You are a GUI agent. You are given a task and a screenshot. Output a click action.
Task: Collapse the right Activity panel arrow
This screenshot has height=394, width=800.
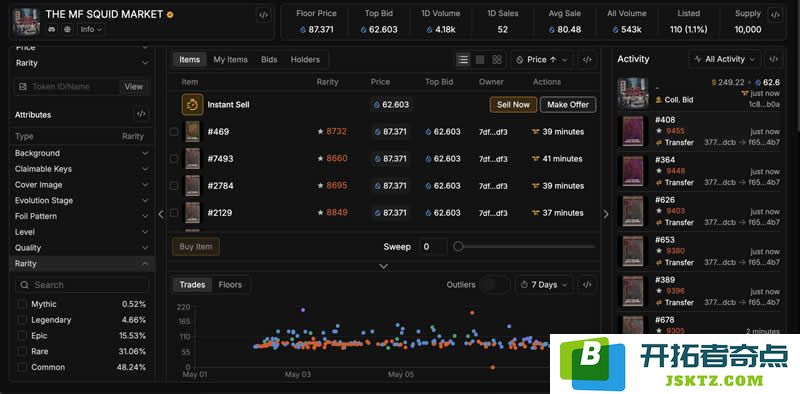[x=606, y=214]
